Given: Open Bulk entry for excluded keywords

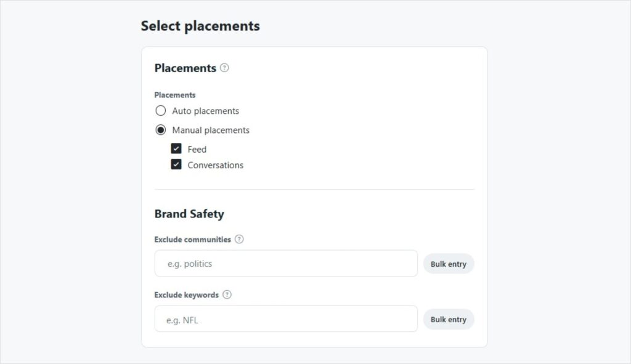Looking at the screenshot, I should coord(449,320).
